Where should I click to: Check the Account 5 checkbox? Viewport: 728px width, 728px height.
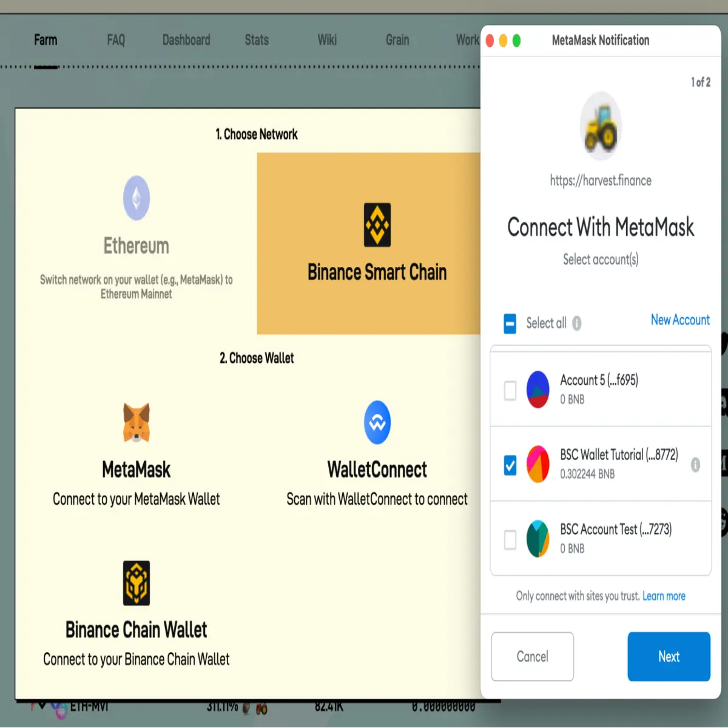pyautogui.click(x=510, y=391)
